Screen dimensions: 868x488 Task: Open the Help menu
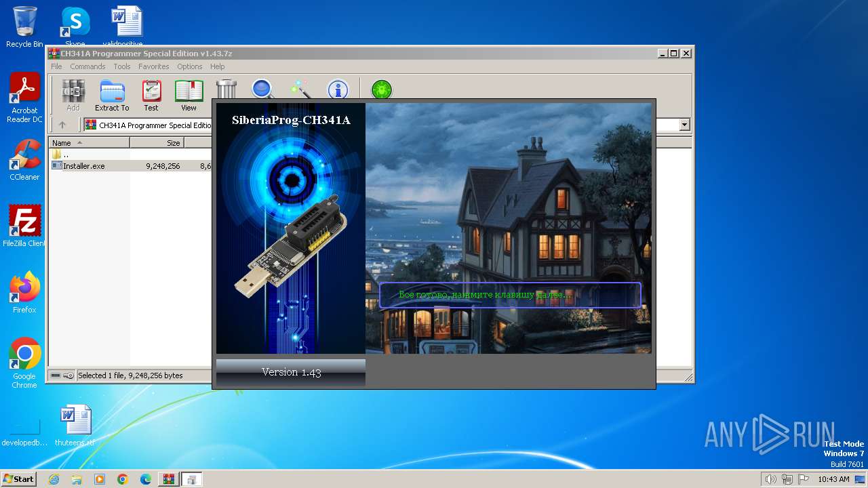pyautogui.click(x=217, y=66)
